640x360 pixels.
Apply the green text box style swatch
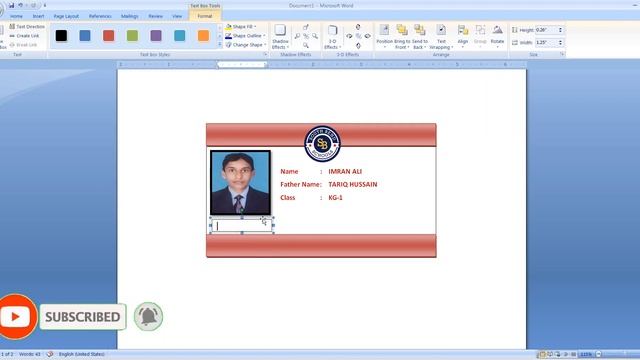132,36
